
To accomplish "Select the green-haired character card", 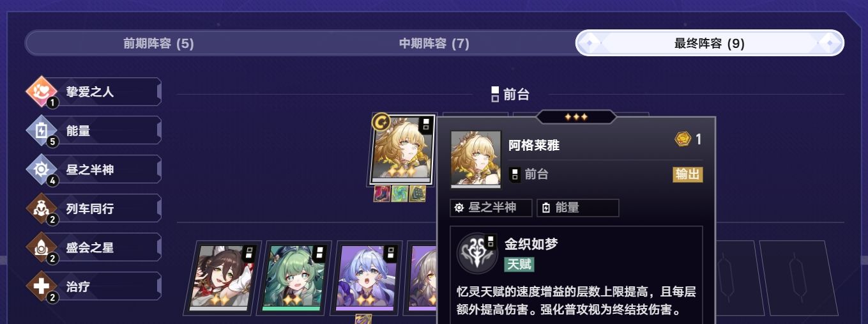I will 294,277.
